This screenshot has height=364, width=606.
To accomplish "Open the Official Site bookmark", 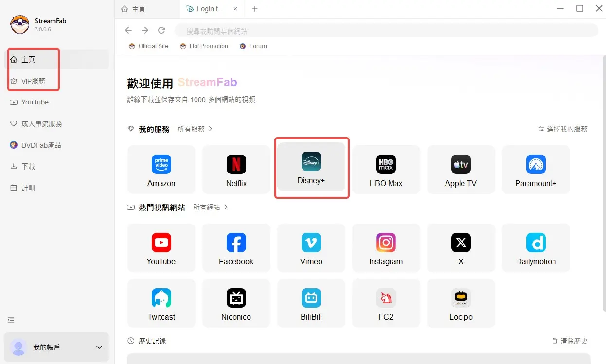I will [x=148, y=46].
